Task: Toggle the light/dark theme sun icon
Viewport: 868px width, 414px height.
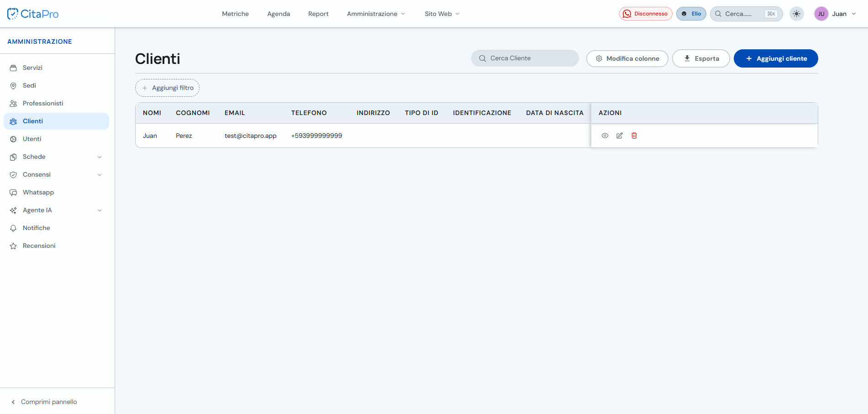Action: click(797, 14)
